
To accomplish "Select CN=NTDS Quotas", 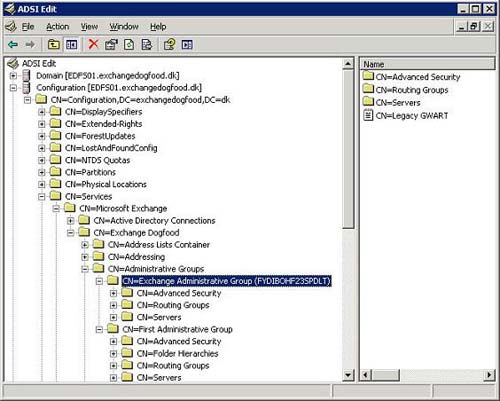I will [x=97, y=160].
